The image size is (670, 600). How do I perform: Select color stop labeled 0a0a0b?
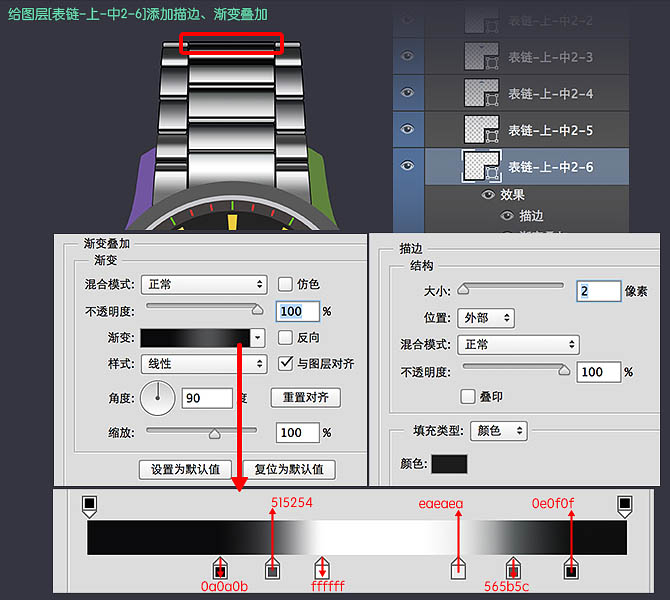tap(220, 568)
